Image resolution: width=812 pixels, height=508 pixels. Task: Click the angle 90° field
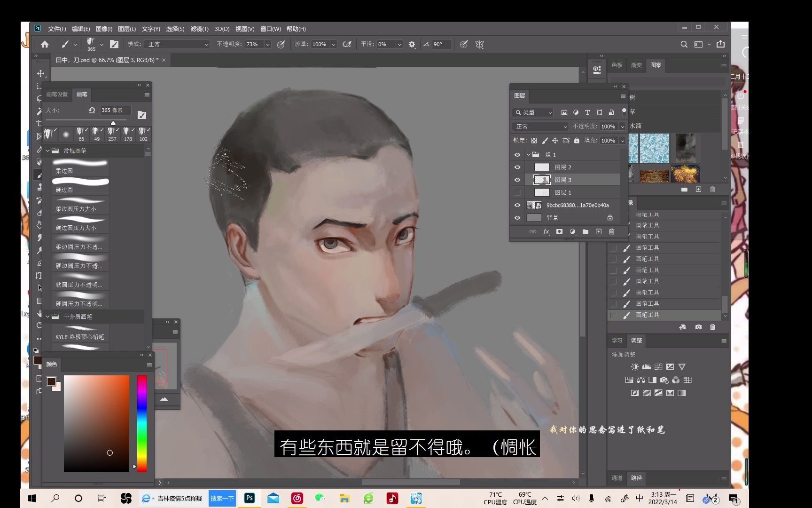(441, 44)
